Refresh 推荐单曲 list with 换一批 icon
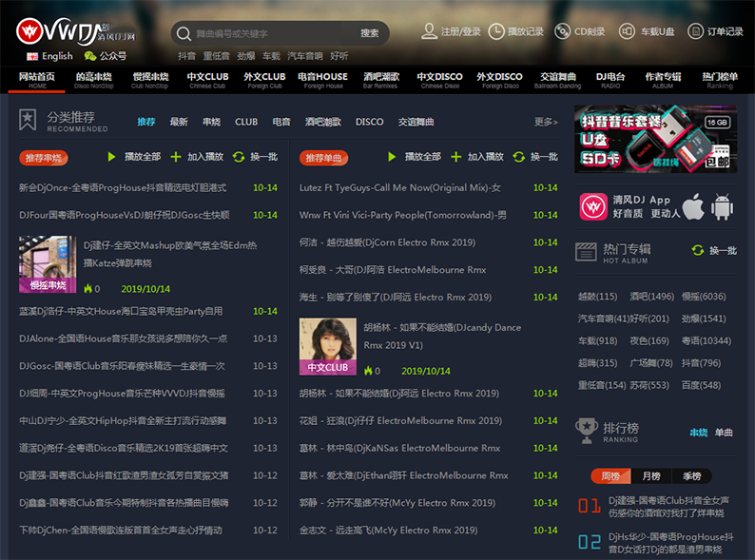This screenshot has height=560, width=755. (518, 157)
